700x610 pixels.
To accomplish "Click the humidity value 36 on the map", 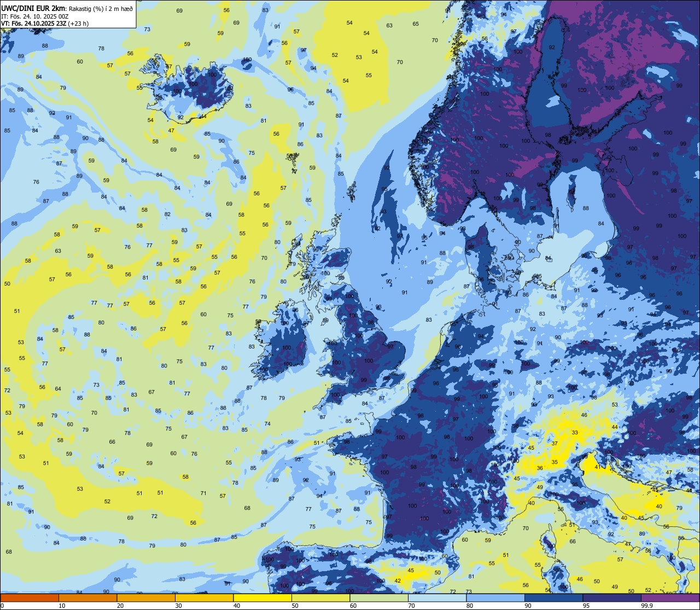I will (540, 468).
